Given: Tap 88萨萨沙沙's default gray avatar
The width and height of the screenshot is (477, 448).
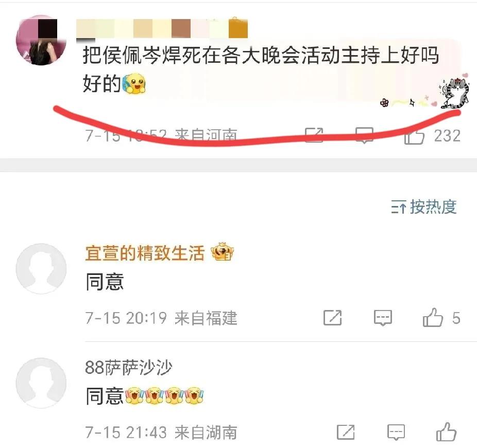Looking at the screenshot, I should pyautogui.click(x=41, y=383).
